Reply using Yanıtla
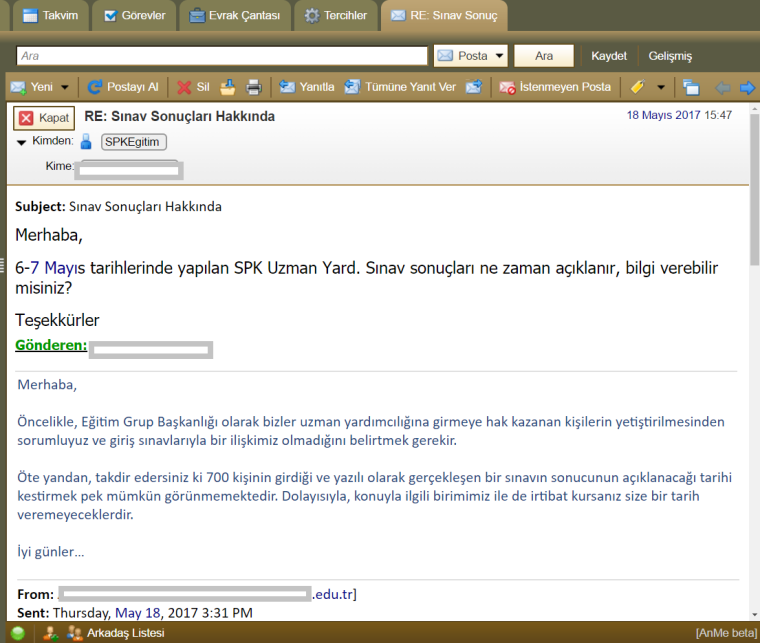760x643 pixels. pyautogui.click(x=307, y=87)
